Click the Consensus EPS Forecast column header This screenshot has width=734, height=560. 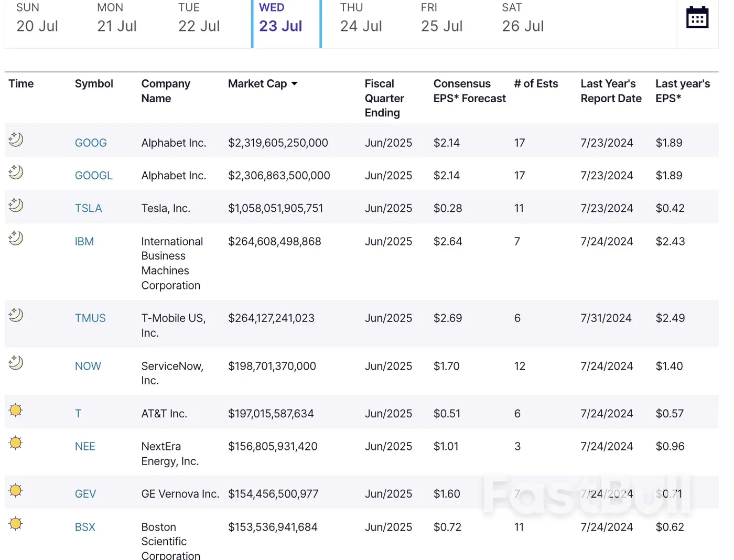point(469,91)
